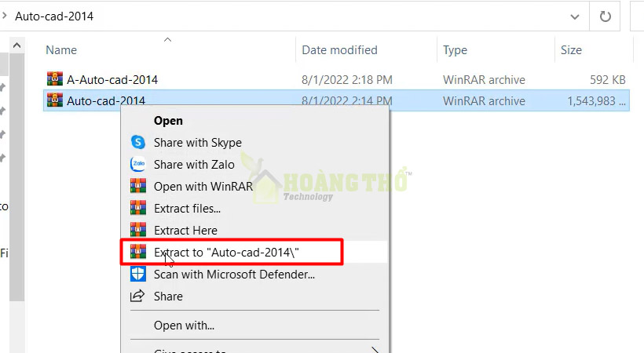
Task: Click the Microsoft Defender shield icon
Action: click(138, 274)
